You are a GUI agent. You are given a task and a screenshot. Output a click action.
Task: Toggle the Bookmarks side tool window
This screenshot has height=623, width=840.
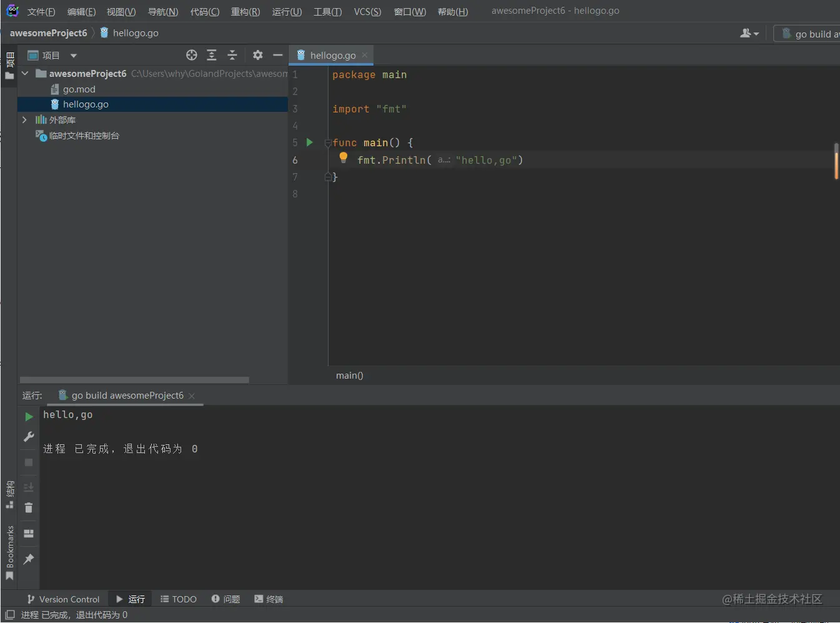click(x=9, y=552)
